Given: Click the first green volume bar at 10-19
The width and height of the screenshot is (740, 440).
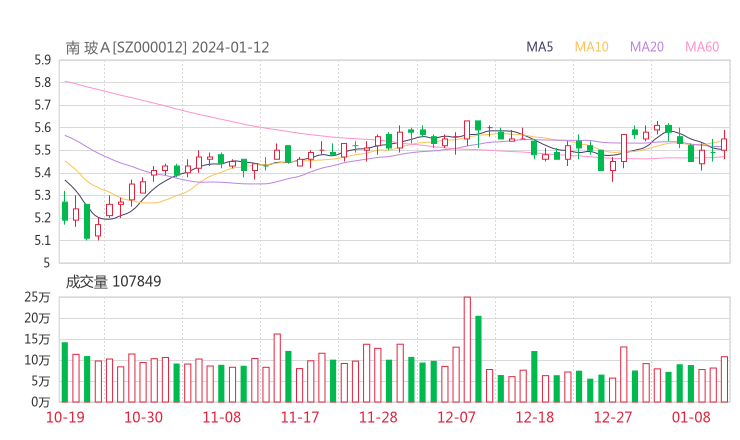Looking at the screenshot, I should click(x=65, y=372).
